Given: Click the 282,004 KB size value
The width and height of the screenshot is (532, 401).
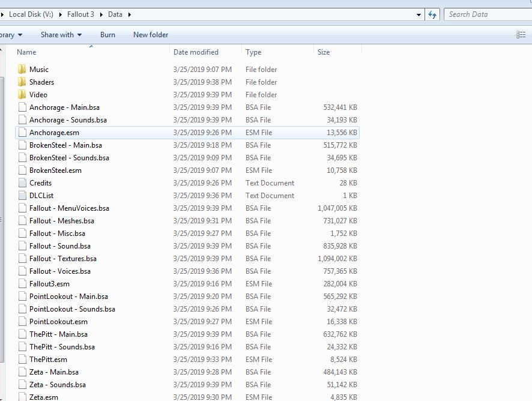Looking at the screenshot, I should (x=340, y=283).
